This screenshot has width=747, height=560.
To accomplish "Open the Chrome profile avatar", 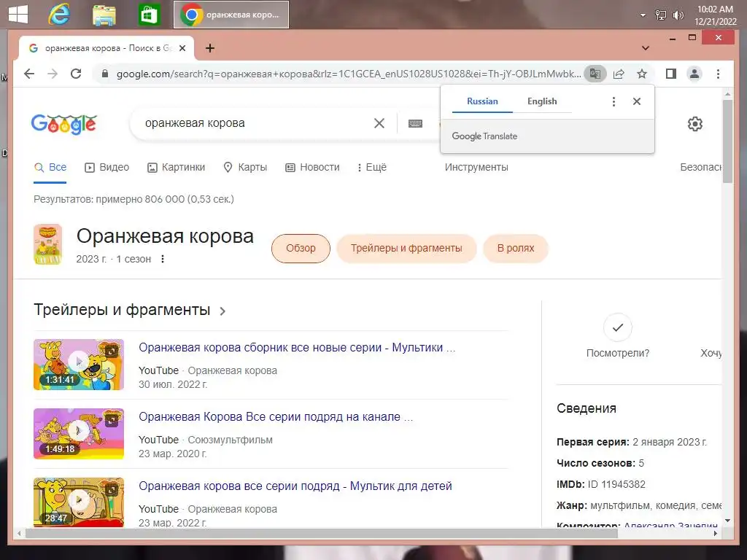I will coord(694,74).
